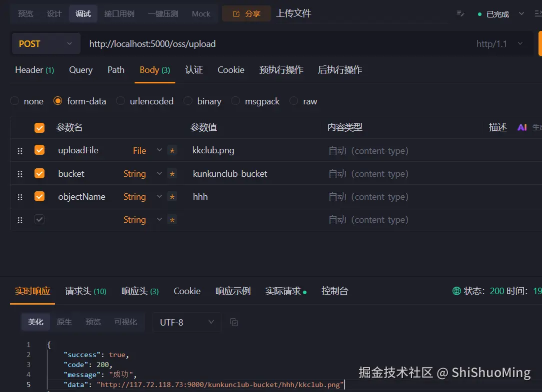Open the response Cookie tab
The image size is (542, 392).
[x=187, y=291]
